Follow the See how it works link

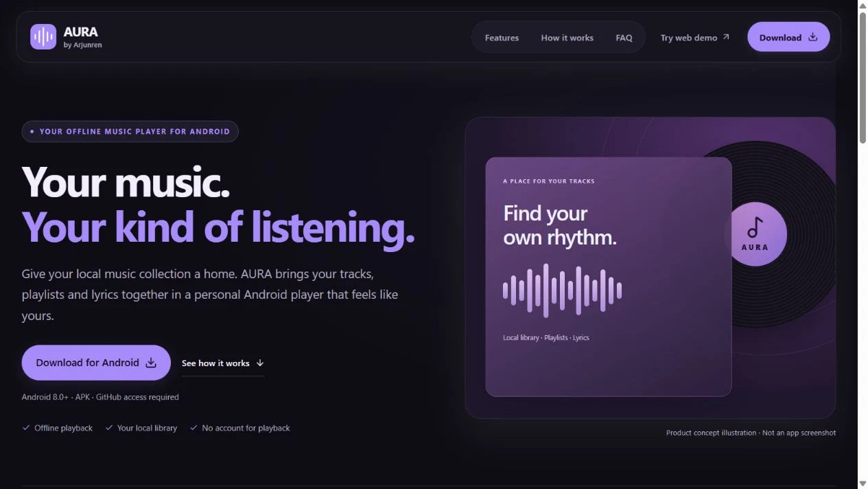point(223,363)
